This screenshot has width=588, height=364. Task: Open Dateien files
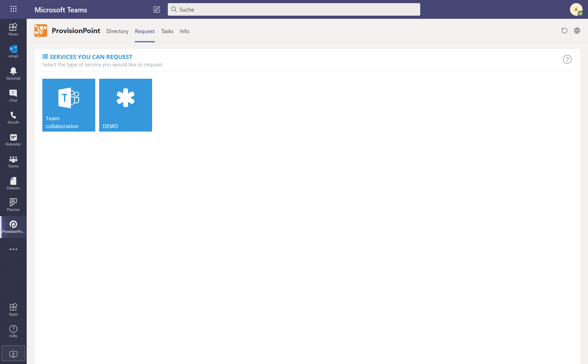[13, 183]
